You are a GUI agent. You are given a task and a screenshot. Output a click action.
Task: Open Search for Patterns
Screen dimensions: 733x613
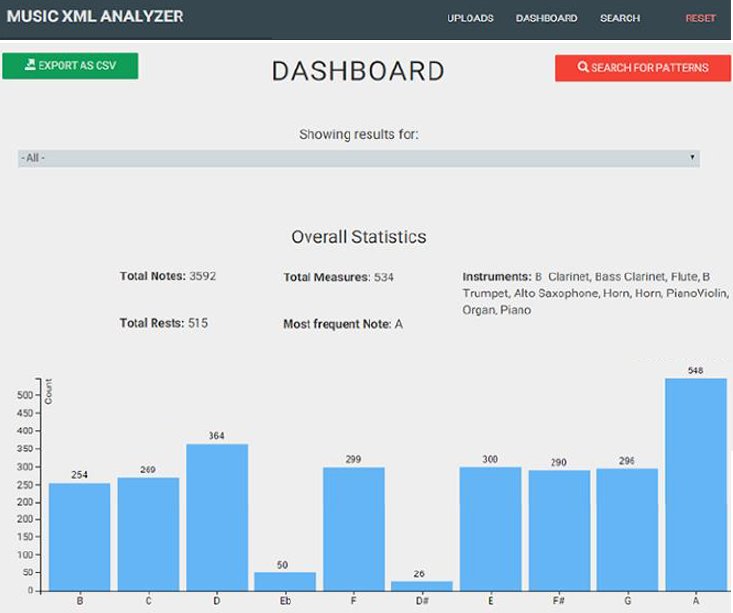(x=643, y=68)
